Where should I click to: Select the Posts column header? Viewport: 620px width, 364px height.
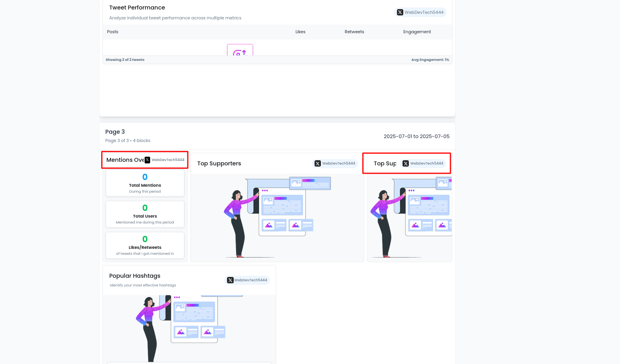coord(113,32)
